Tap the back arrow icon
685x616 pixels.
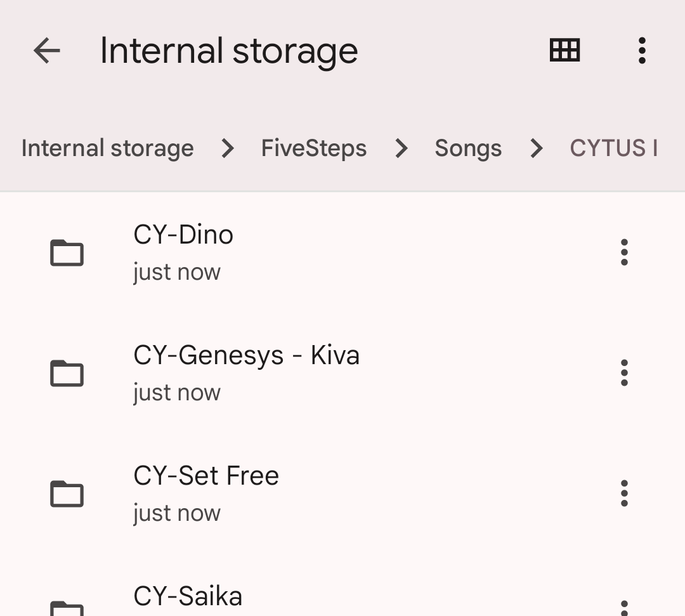point(46,51)
